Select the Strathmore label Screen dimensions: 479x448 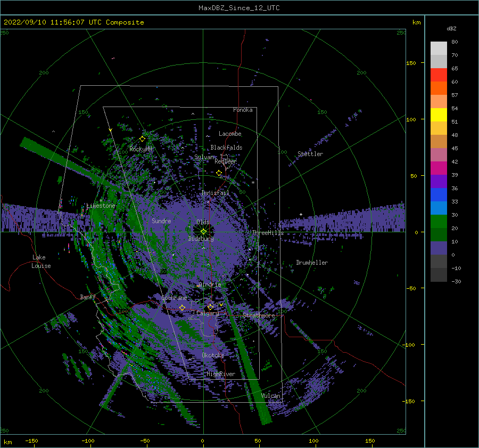[x=259, y=315]
